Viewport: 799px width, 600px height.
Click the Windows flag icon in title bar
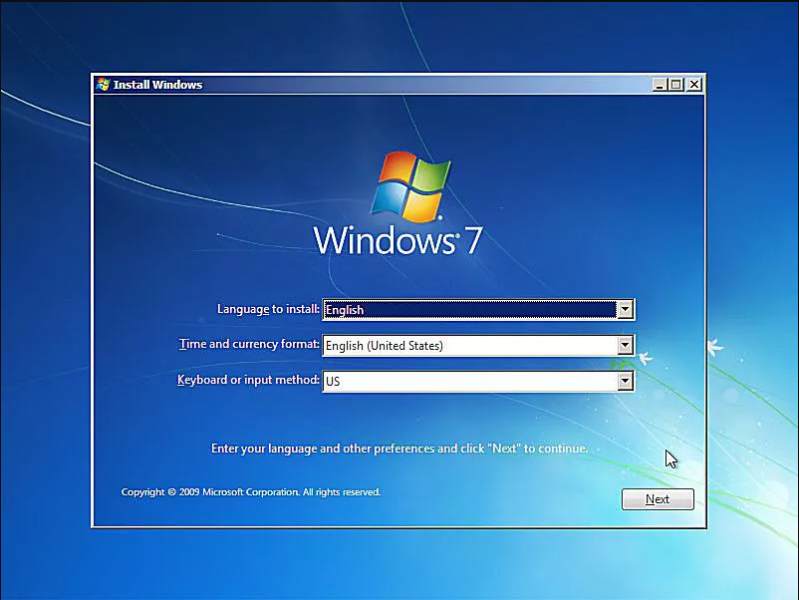(103, 85)
